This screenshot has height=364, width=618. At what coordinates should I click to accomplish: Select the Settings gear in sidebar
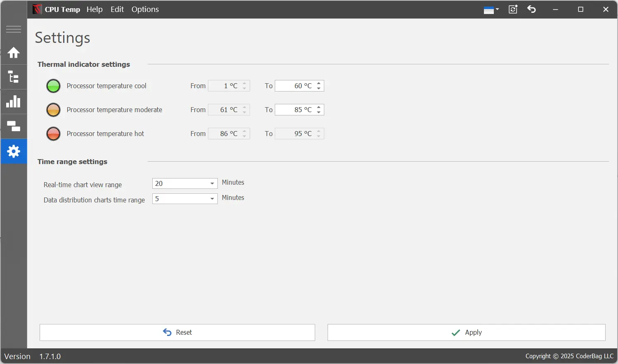14,151
